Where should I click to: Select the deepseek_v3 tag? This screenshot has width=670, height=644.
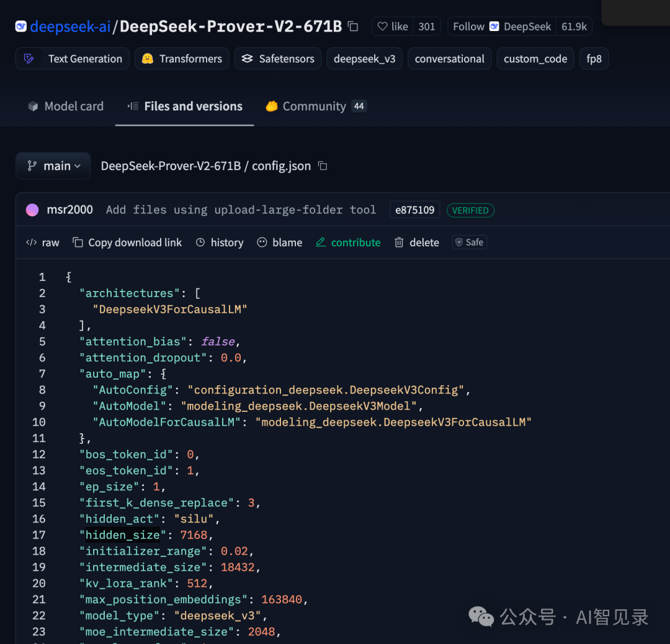click(365, 58)
